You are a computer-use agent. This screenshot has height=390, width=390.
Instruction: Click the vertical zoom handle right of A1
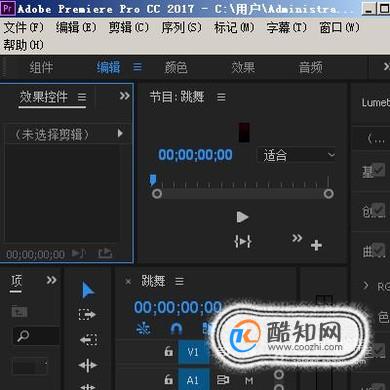click(279, 375)
